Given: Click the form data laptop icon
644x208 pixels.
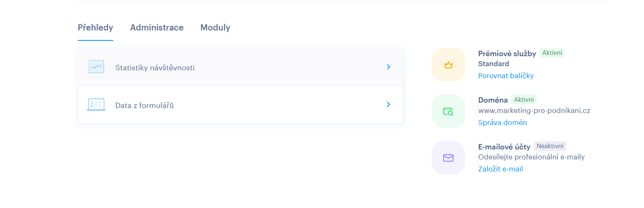Looking at the screenshot, I should 96,105.
